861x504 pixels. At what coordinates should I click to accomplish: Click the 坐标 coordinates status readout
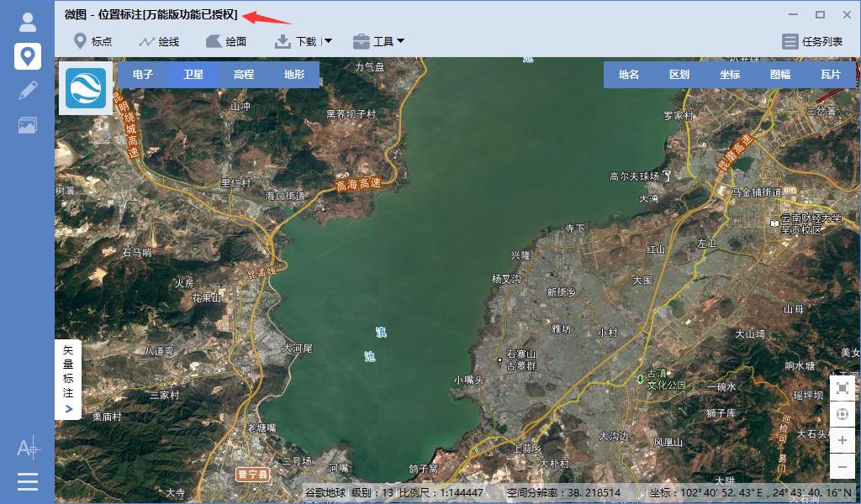pyautogui.click(x=753, y=492)
